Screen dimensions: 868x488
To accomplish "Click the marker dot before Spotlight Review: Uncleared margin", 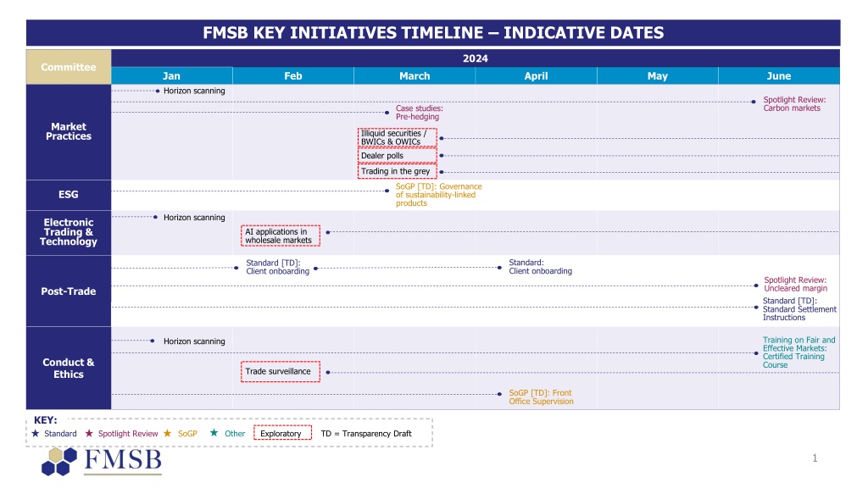I will pos(756,286).
